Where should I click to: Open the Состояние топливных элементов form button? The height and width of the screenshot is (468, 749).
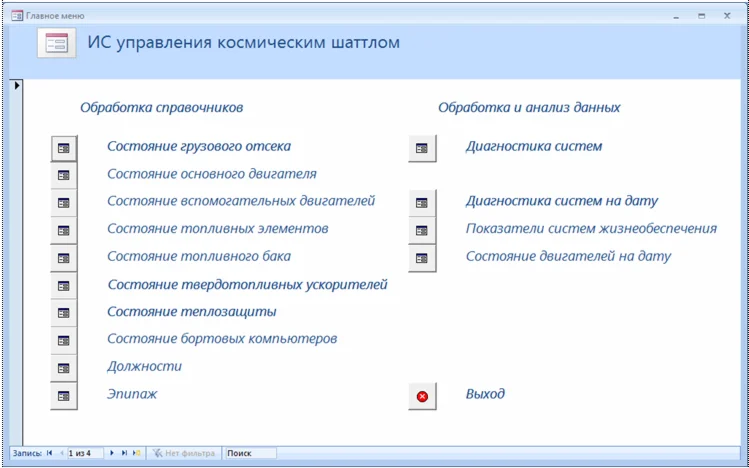pyautogui.click(x=64, y=231)
